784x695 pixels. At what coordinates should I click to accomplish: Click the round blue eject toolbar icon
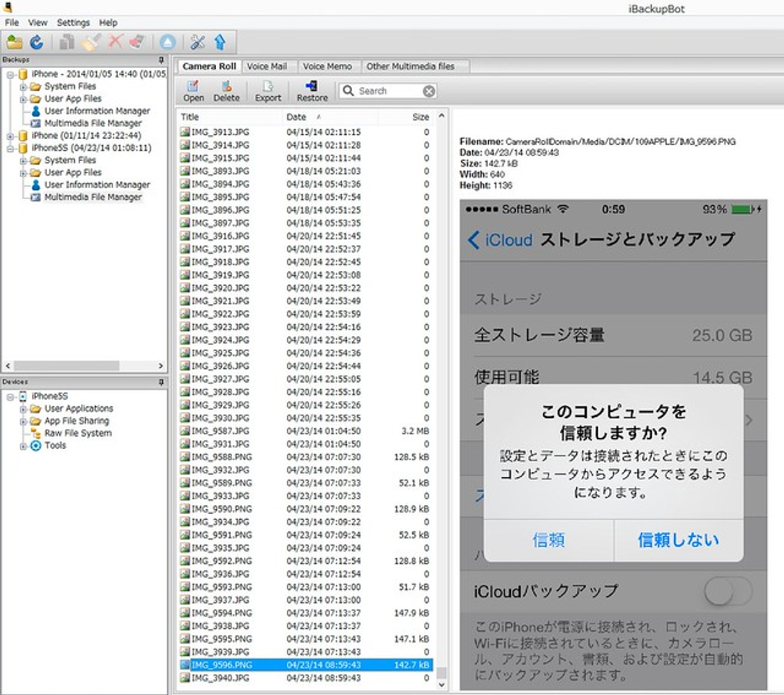[x=167, y=42]
